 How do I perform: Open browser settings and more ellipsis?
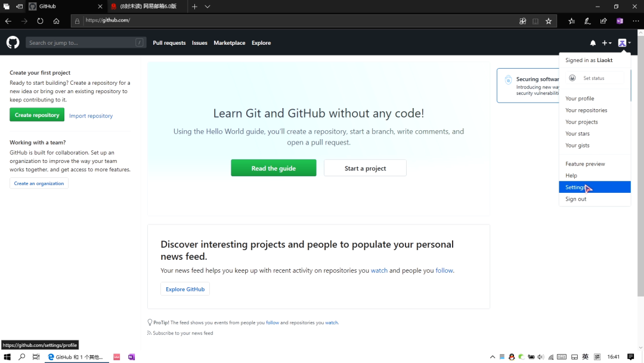[636, 21]
